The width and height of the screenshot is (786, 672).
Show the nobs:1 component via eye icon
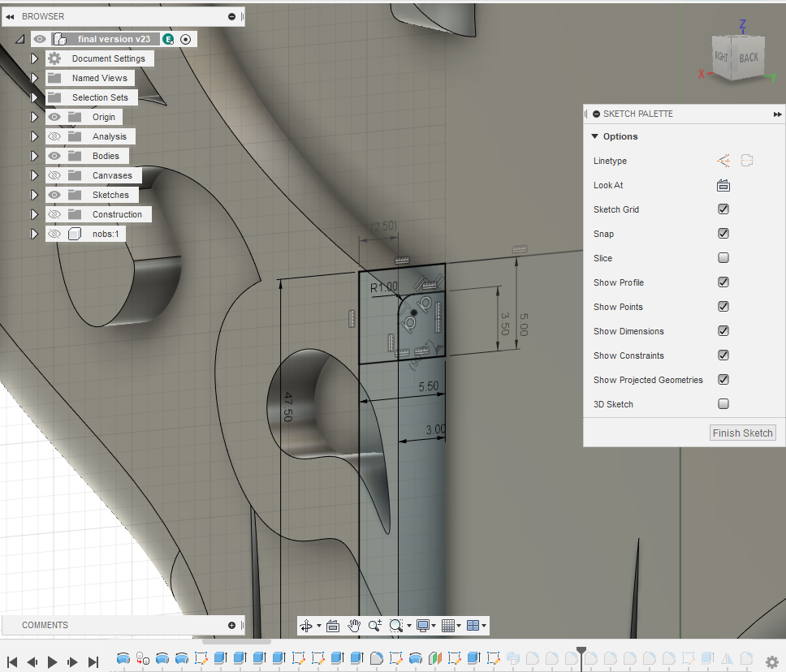[x=54, y=234]
